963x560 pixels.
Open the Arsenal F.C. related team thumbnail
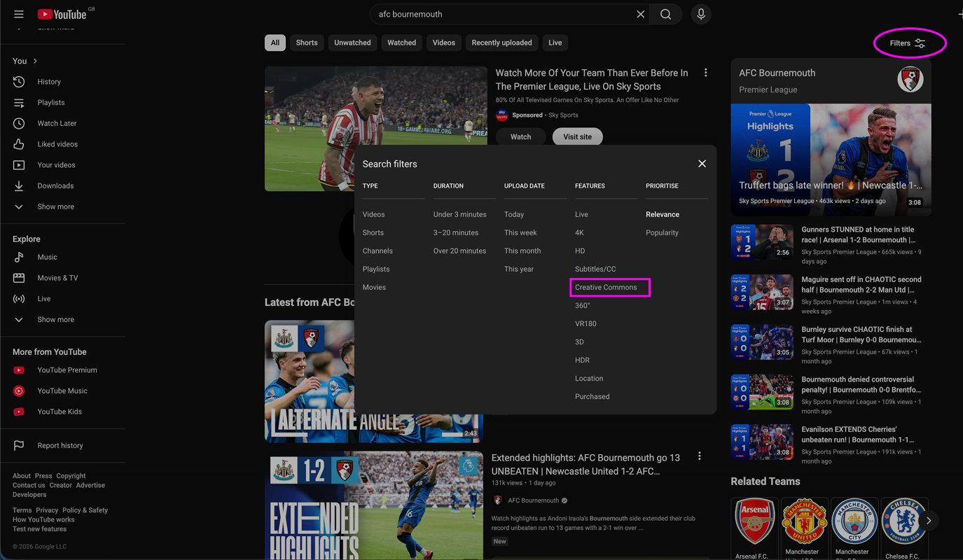coord(754,521)
